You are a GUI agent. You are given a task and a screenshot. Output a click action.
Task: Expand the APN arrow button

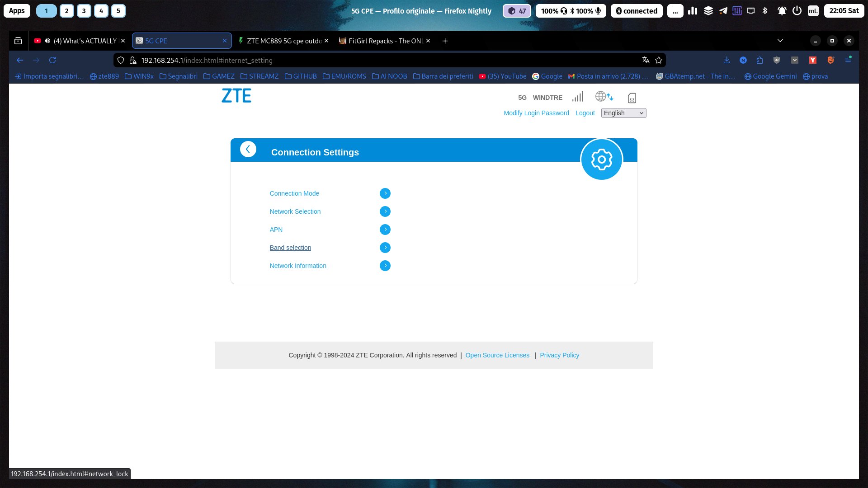click(x=385, y=230)
